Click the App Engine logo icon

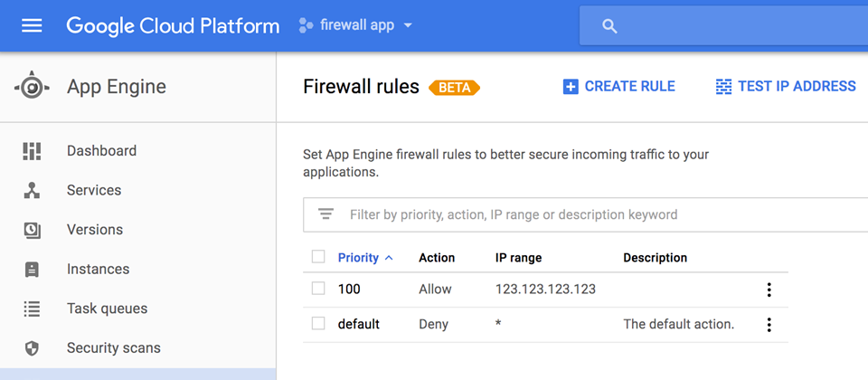tap(33, 87)
